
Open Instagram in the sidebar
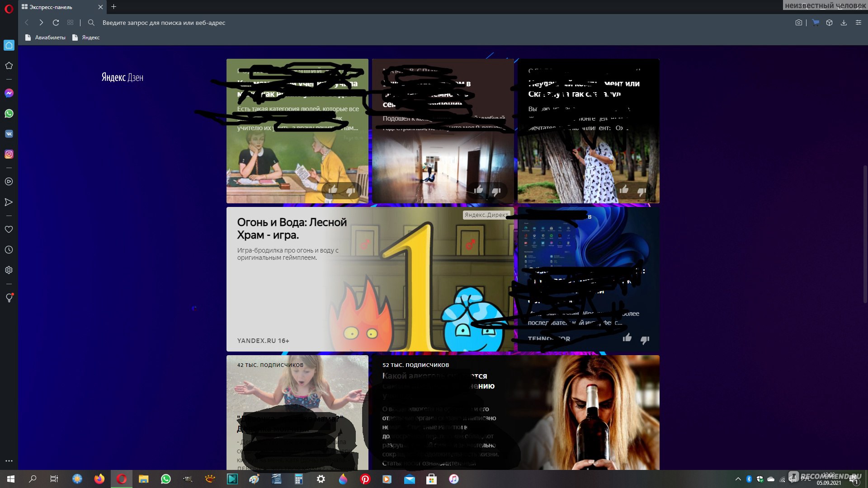(9, 154)
